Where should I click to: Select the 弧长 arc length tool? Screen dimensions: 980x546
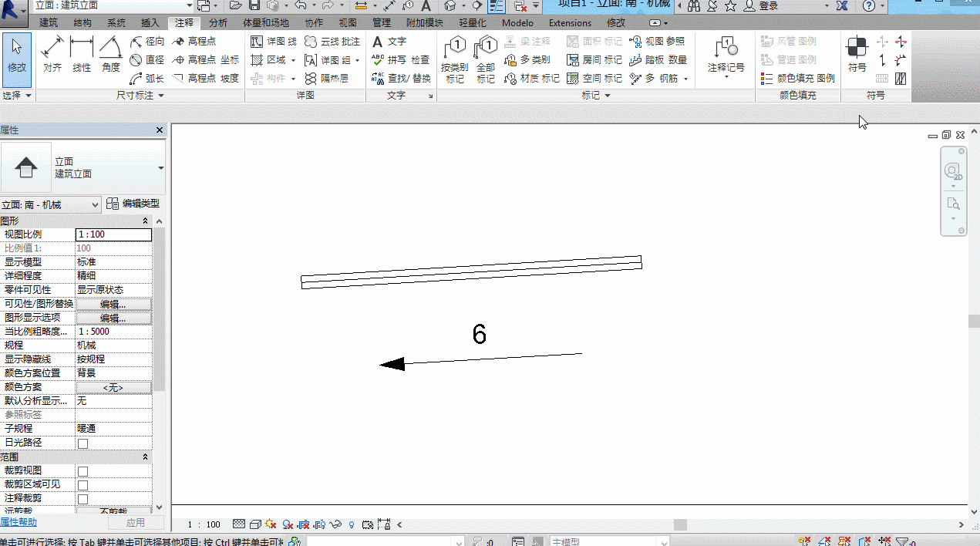point(147,79)
